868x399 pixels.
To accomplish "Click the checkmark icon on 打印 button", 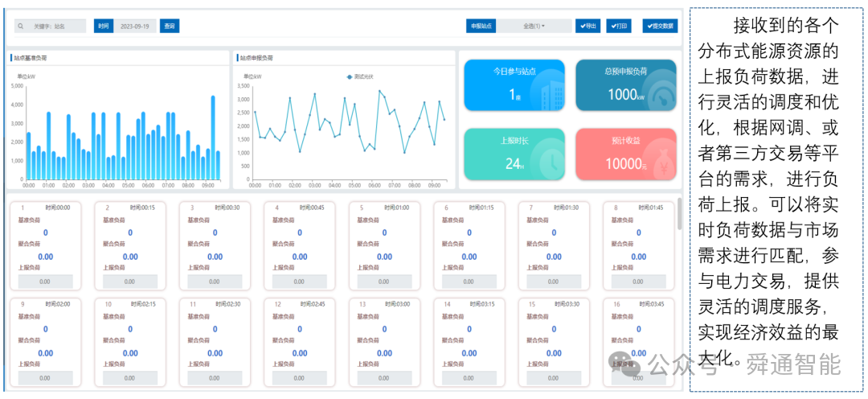I will [613, 26].
